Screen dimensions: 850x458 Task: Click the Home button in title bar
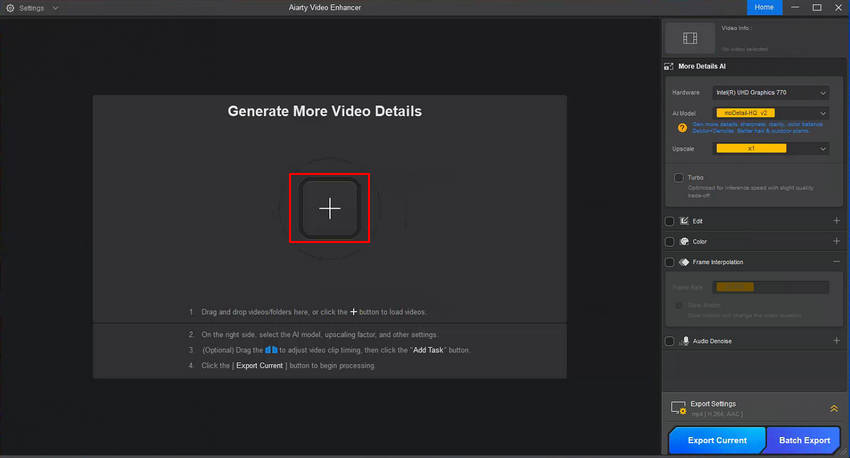click(x=764, y=7)
